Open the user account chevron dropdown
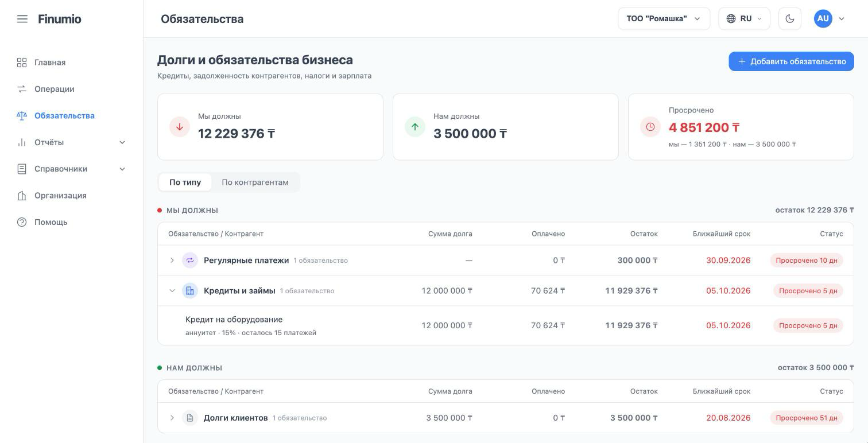Viewport: 868px width, 443px height. click(x=842, y=19)
